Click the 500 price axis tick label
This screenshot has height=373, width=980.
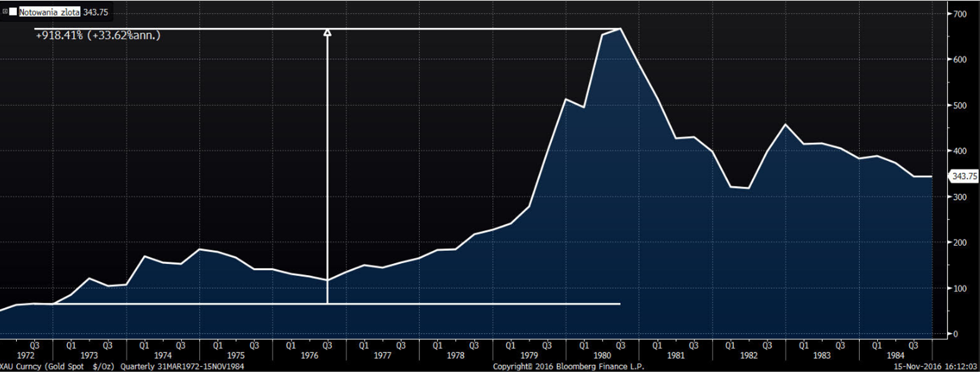(960, 105)
